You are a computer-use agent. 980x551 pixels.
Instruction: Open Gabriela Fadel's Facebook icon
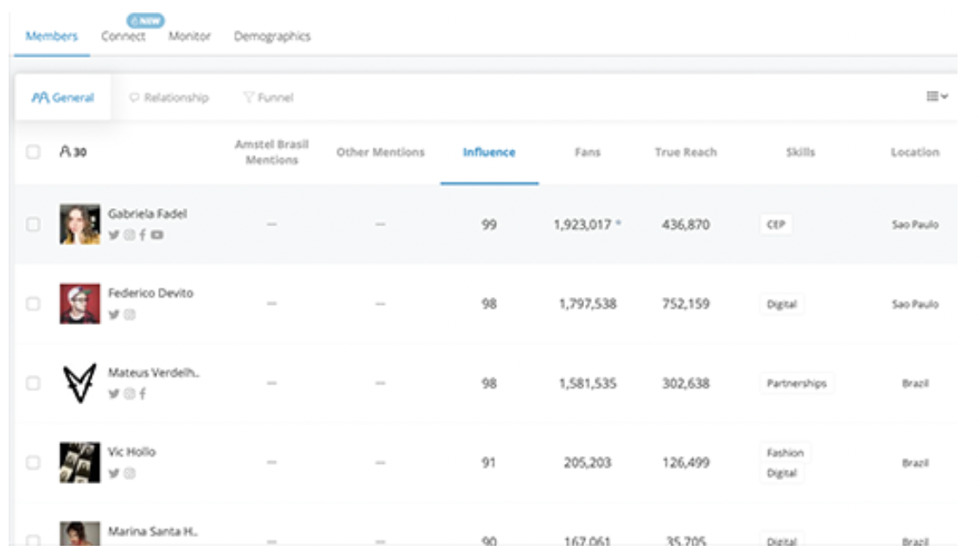pos(143,234)
